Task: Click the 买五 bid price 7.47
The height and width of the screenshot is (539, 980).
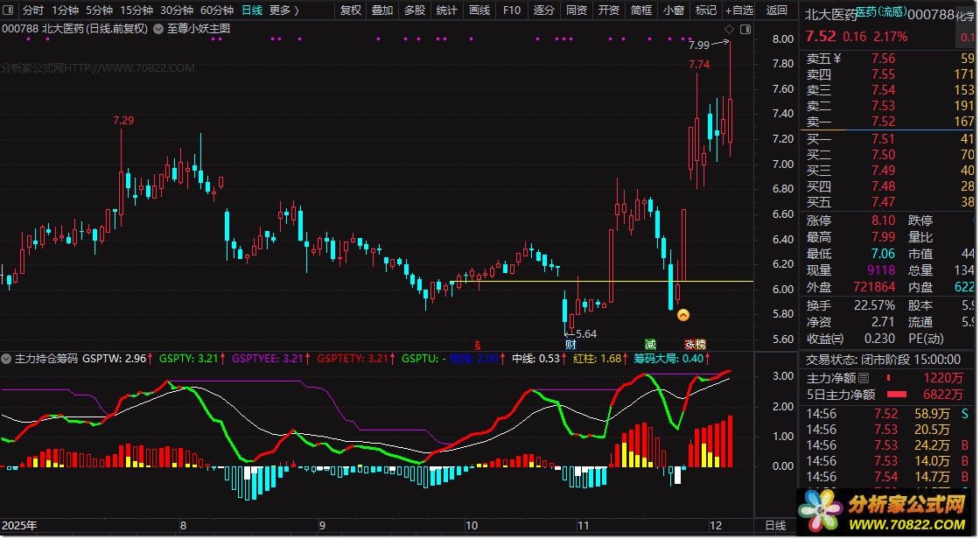Action: point(883,202)
